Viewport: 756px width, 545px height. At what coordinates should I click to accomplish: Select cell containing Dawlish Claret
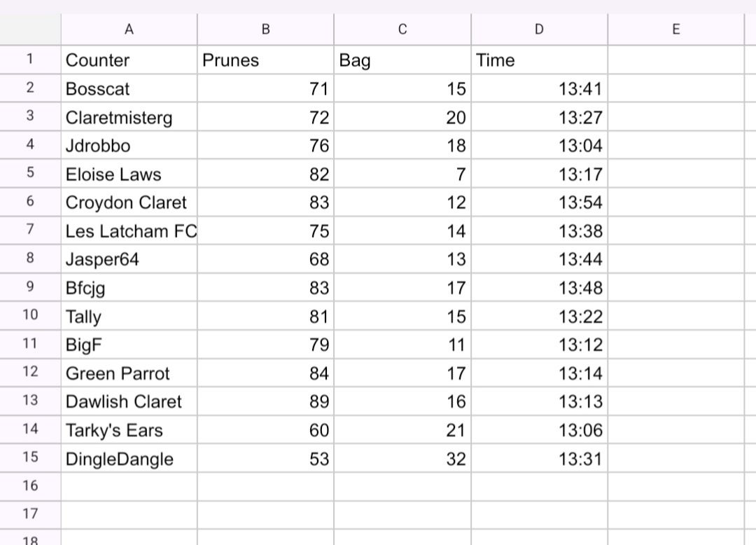coord(129,402)
